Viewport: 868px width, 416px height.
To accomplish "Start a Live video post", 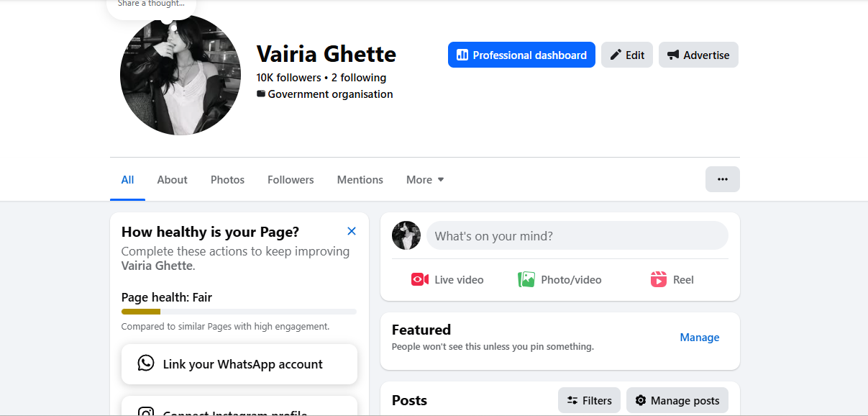I will click(447, 279).
